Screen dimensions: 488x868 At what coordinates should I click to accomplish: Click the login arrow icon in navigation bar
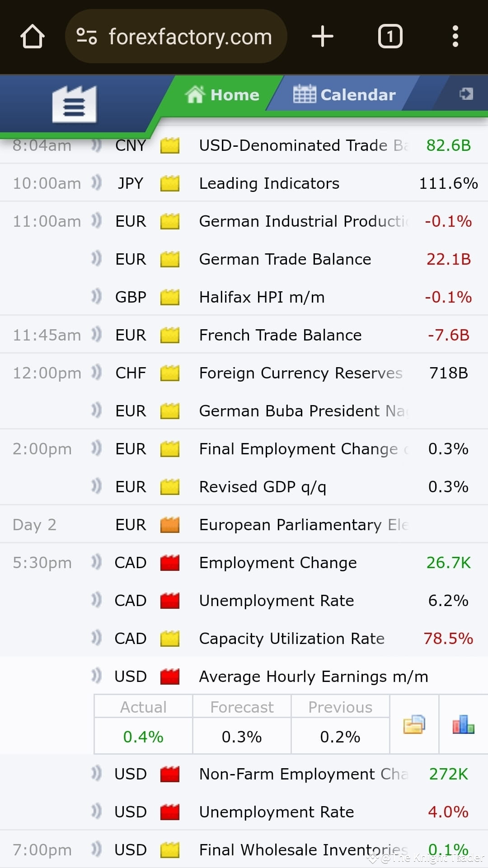(x=466, y=94)
